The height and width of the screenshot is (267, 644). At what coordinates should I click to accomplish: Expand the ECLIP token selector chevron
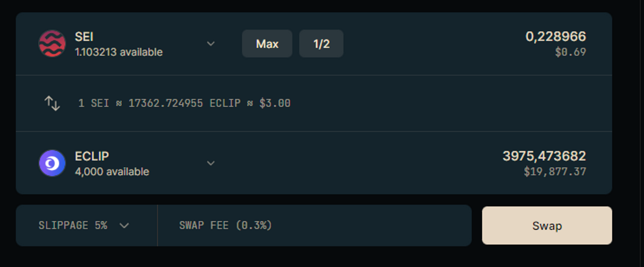point(210,163)
